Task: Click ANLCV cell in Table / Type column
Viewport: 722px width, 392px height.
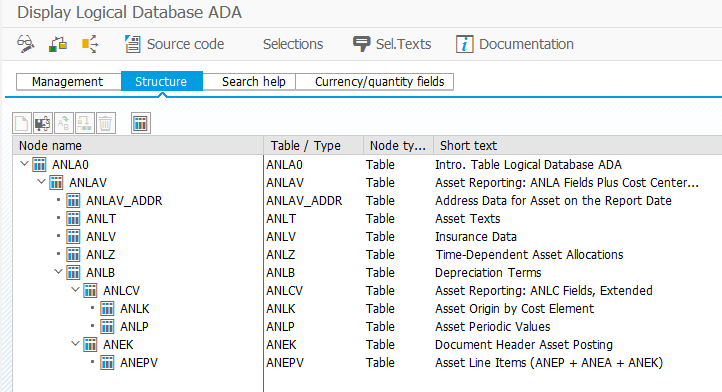Action: (285, 291)
